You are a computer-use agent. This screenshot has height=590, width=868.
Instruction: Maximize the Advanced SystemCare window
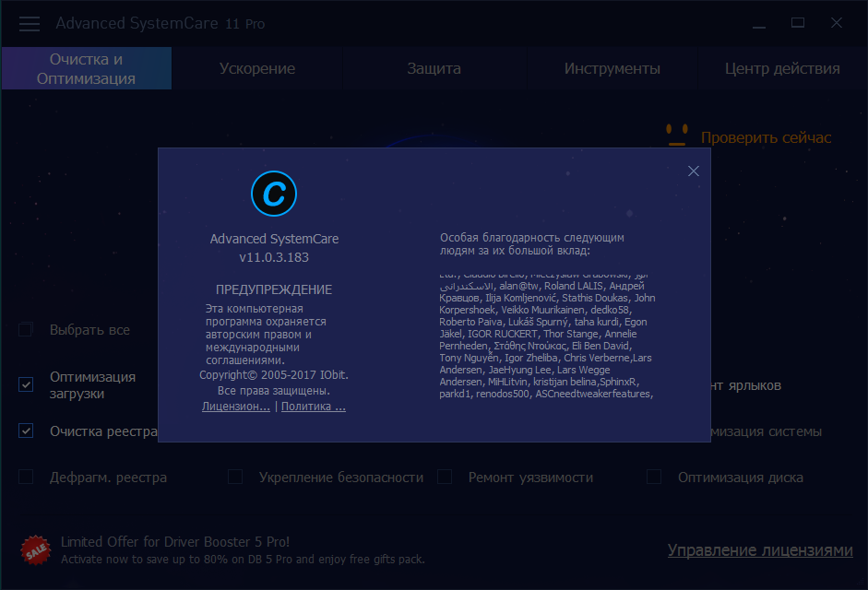tap(798, 23)
